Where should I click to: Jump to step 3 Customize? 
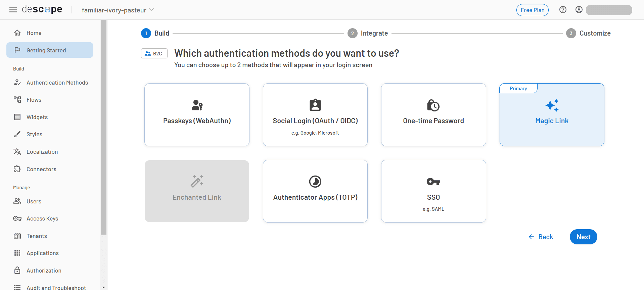[588, 33]
